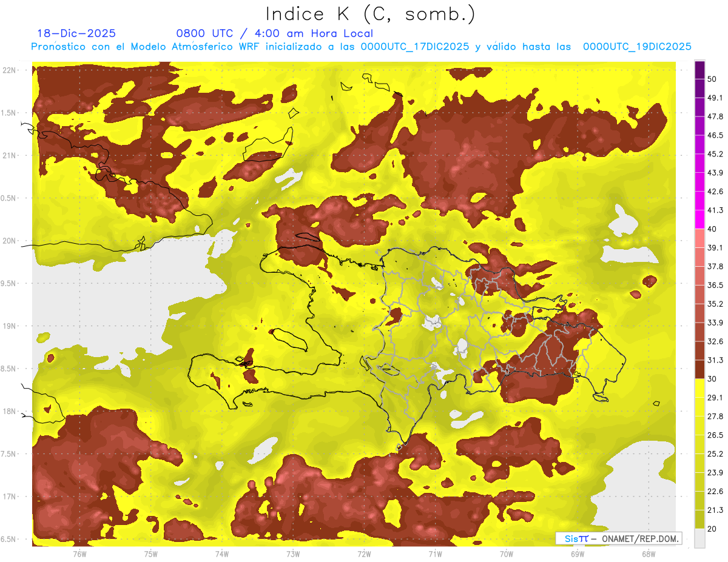Click the 22N latitude label

tap(9, 70)
